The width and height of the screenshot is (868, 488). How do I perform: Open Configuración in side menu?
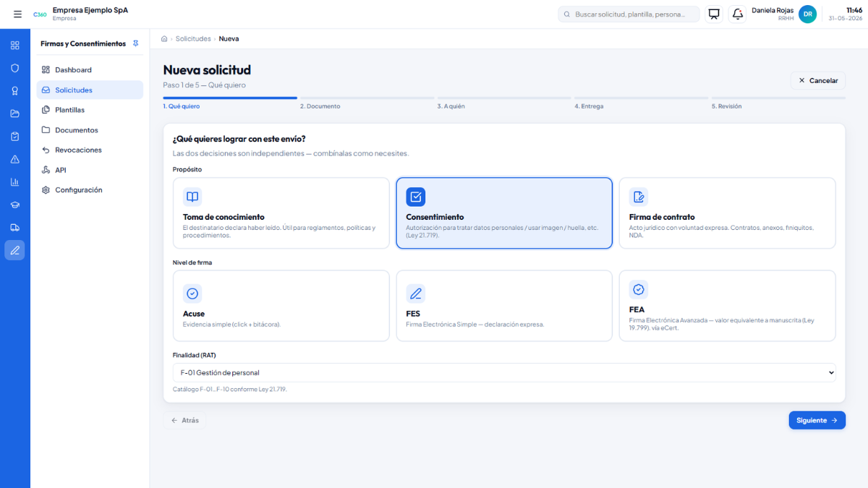[x=90, y=190]
